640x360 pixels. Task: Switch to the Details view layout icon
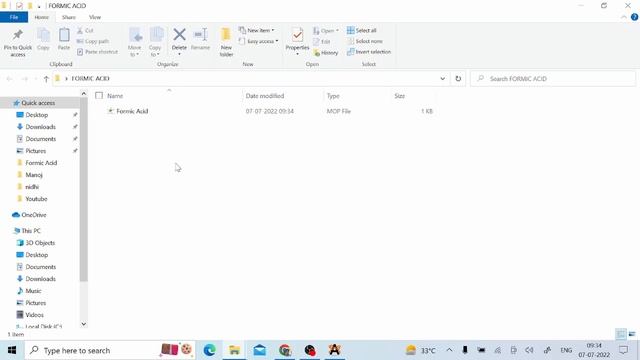(x=620, y=334)
